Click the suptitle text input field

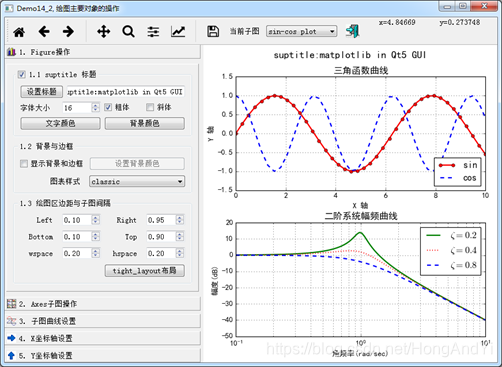[x=125, y=92]
